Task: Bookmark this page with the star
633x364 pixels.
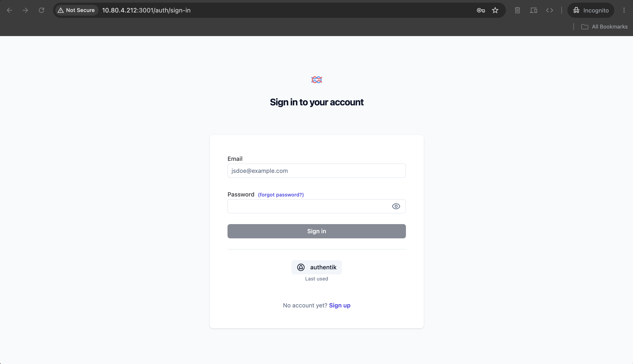Action: [495, 10]
